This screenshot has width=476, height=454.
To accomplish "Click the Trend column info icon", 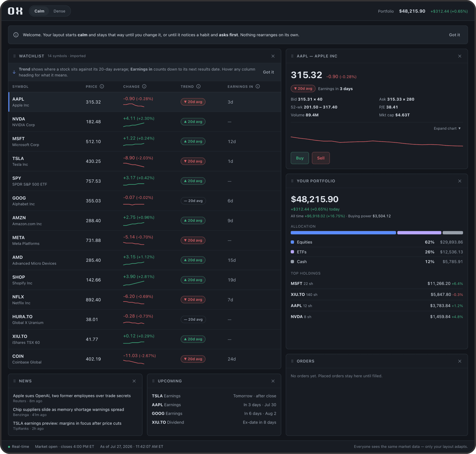I will click(198, 86).
